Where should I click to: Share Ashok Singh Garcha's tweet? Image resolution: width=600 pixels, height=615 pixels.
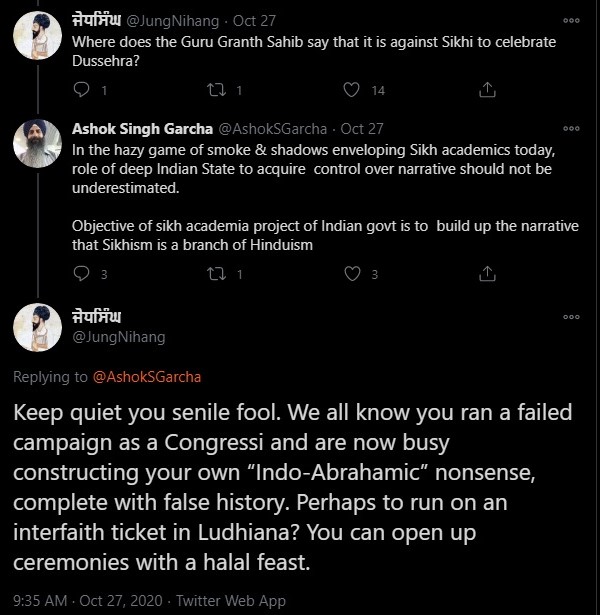click(x=487, y=273)
